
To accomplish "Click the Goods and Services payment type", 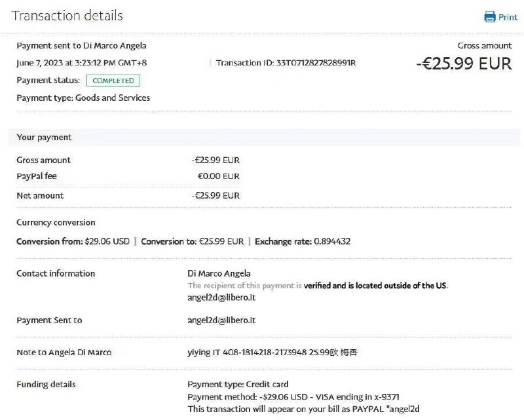I will pos(113,98).
